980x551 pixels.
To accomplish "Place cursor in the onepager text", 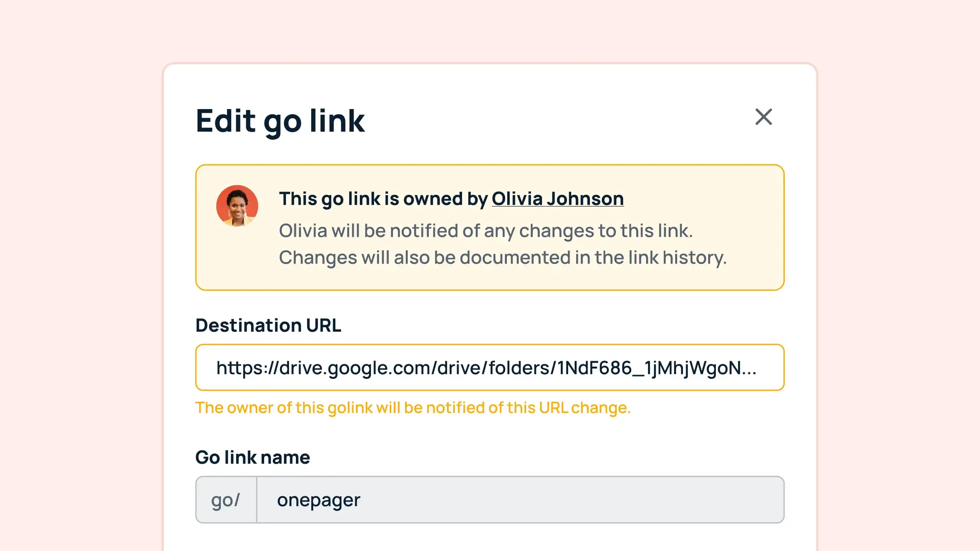I will [x=318, y=499].
